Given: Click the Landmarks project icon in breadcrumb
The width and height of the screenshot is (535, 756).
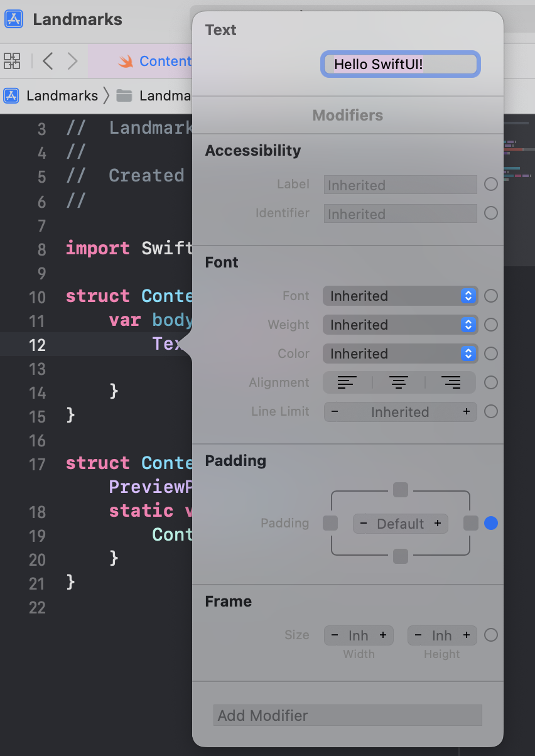Looking at the screenshot, I should coord(11,95).
